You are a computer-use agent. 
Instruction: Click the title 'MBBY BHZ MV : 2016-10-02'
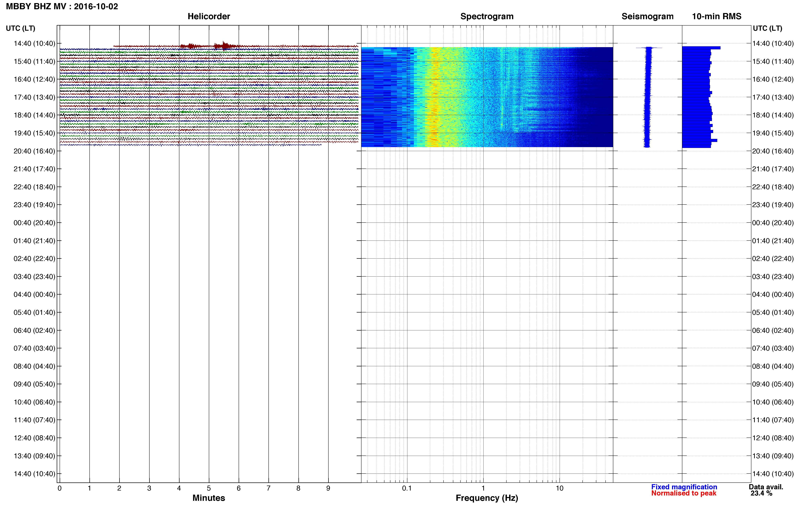(x=62, y=6)
